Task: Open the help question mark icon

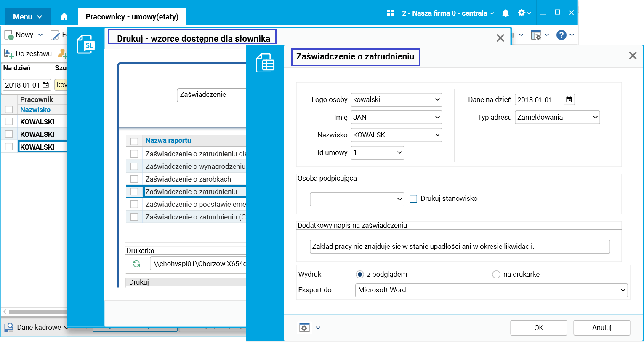Action: [561, 35]
